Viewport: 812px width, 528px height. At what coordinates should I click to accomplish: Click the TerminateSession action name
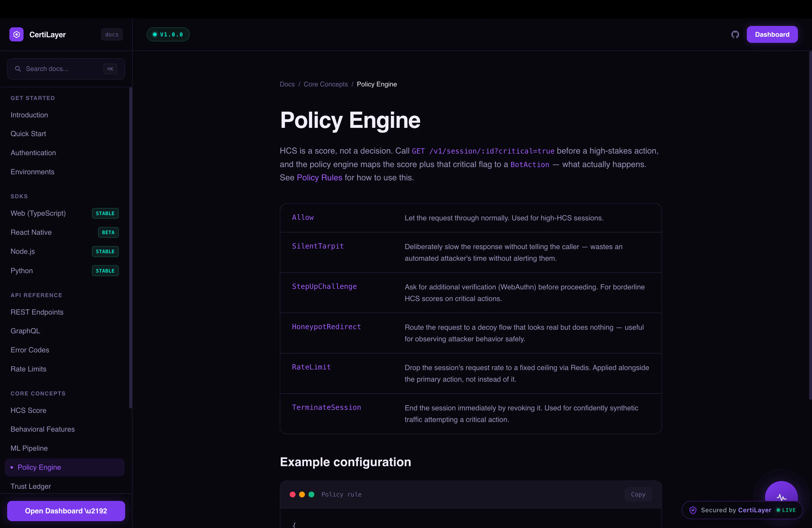pos(326,407)
